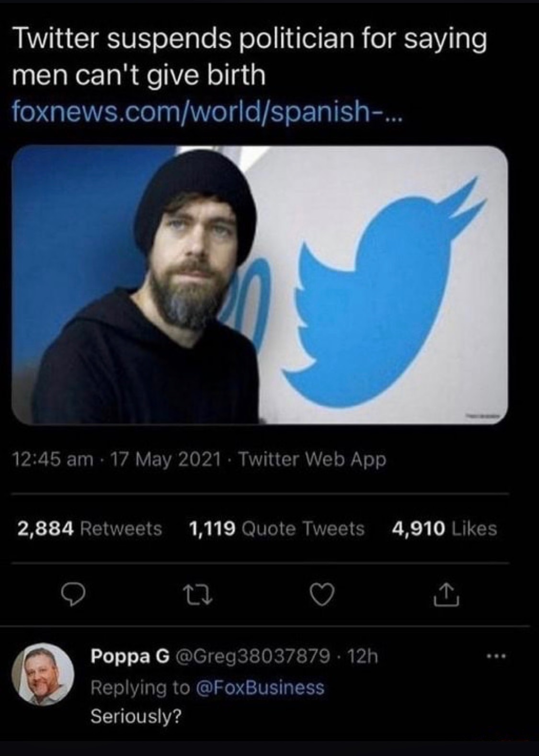Image resolution: width=539 pixels, height=756 pixels.
Task: Go to the @FoxBusiness mention
Action: 259,688
